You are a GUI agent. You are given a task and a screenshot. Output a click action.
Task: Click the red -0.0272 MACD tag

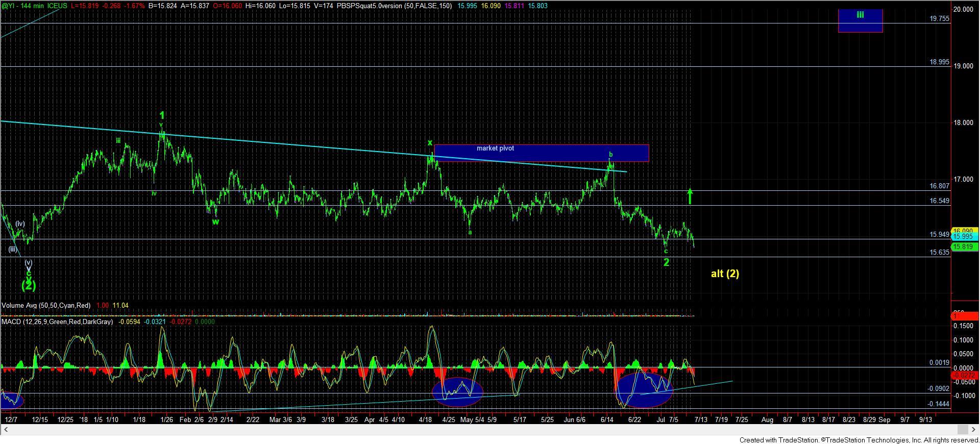pos(964,375)
